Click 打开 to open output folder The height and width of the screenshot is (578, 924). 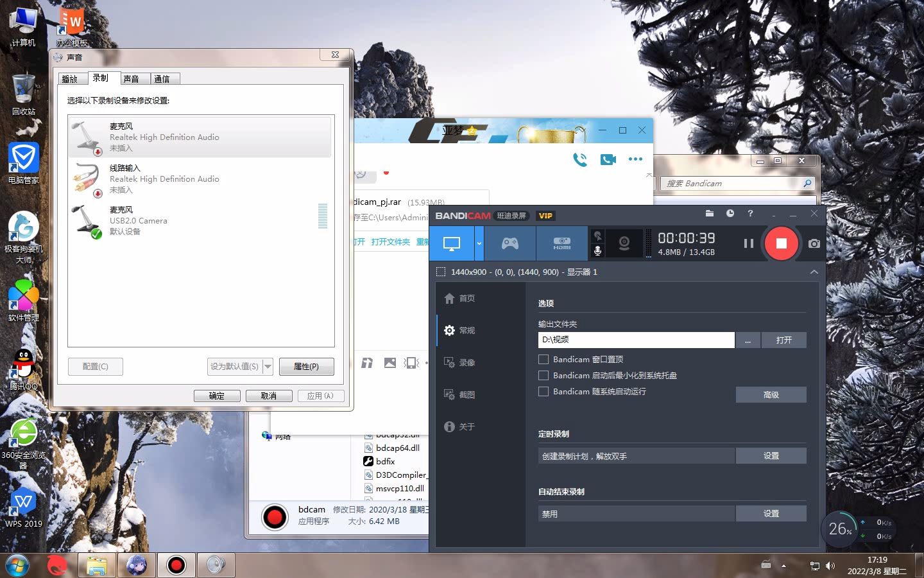tap(783, 340)
